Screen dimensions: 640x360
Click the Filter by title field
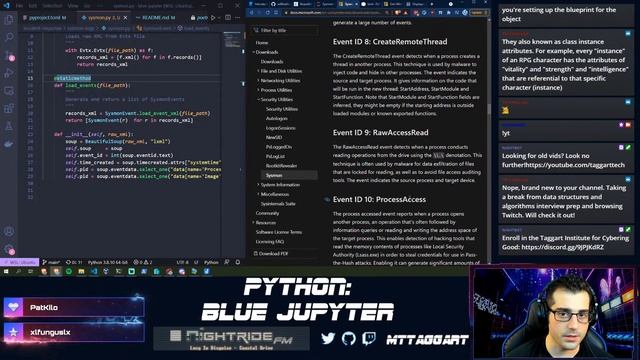coord(285,30)
